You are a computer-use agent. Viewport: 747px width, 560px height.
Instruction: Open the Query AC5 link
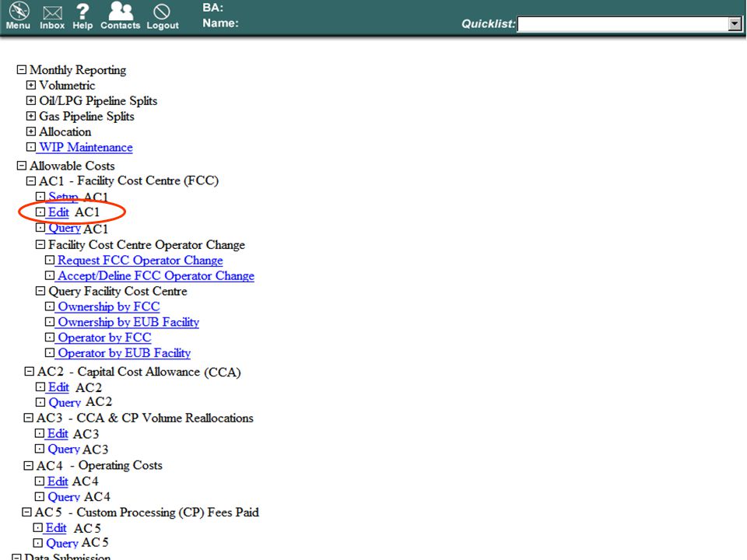coord(62,544)
